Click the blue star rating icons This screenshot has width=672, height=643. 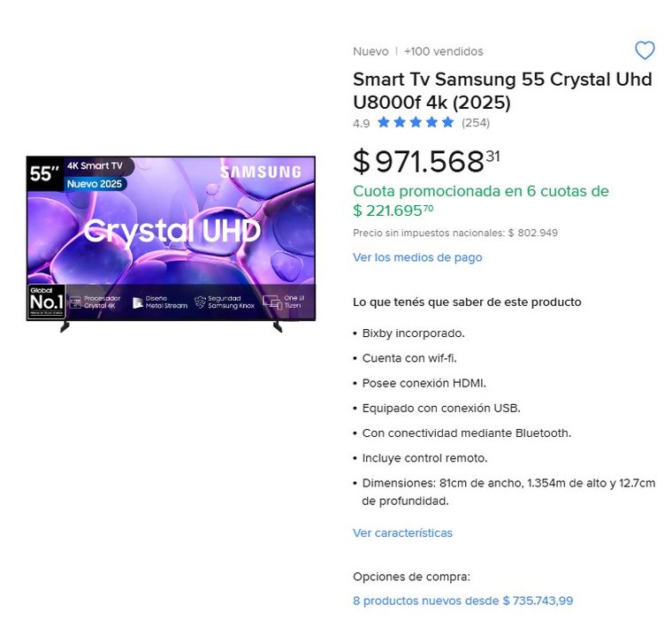[415, 123]
